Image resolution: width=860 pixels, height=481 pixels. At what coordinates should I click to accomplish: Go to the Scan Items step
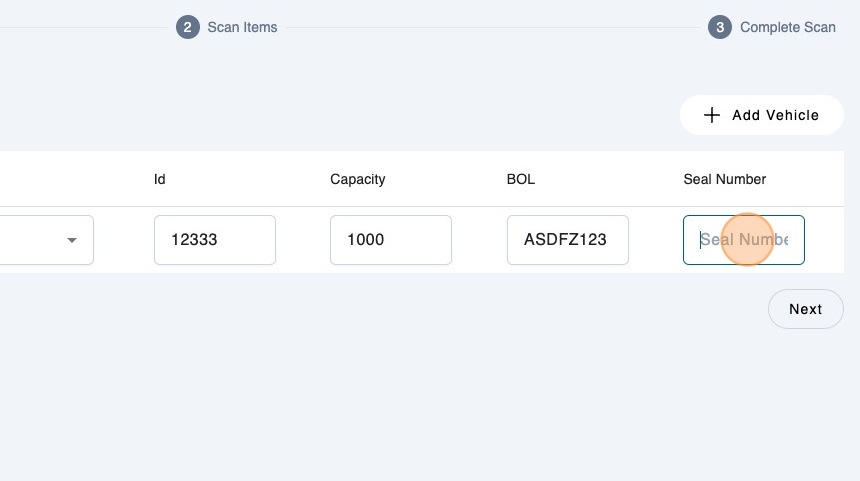(242, 27)
